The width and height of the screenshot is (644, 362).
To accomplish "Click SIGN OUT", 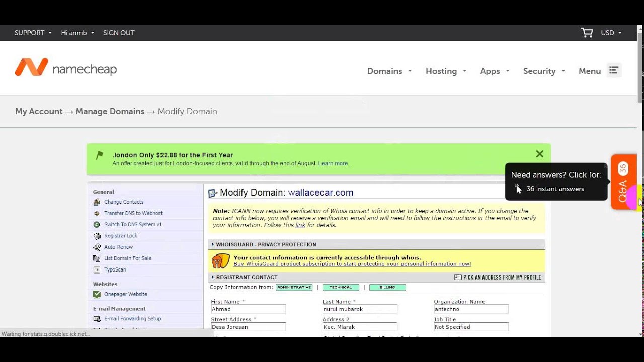I will pyautogui.click(x=119, y=33).
